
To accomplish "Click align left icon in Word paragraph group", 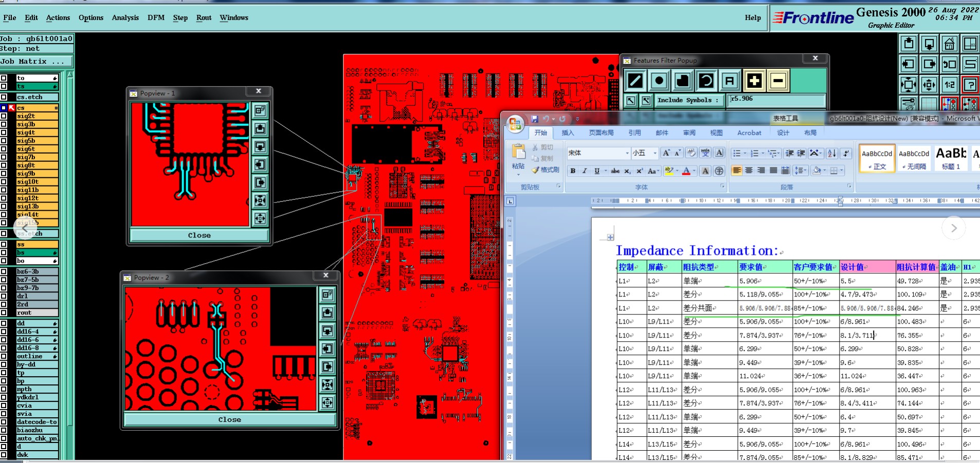I will pos(737,171).
